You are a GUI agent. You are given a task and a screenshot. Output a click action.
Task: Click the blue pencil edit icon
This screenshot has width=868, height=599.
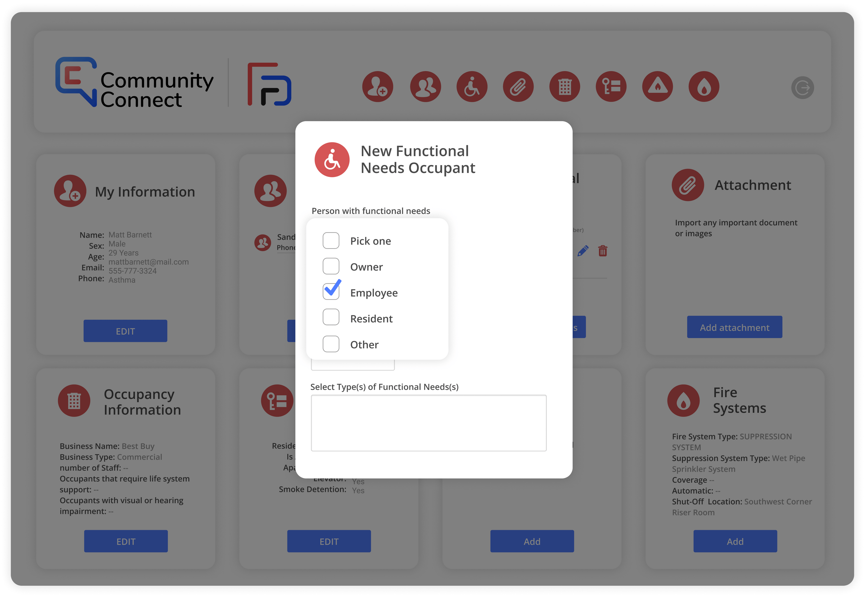coord(583,251)
